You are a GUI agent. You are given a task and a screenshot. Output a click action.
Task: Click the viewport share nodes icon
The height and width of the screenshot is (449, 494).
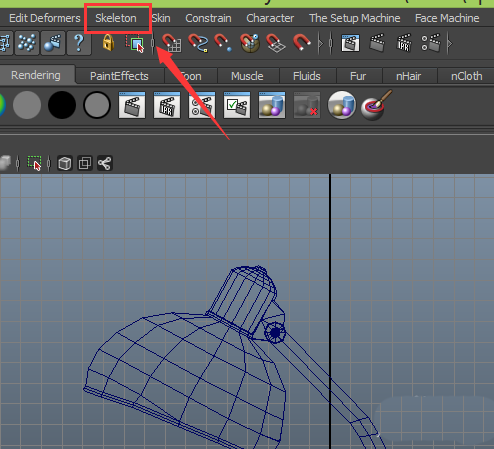pyautogui.click(x=105, y=163)
